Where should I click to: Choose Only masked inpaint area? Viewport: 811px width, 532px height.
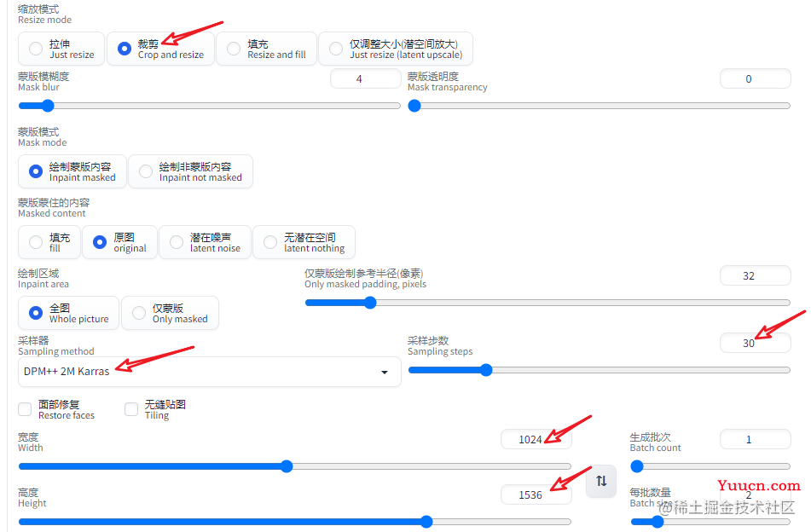coord(171,313)
